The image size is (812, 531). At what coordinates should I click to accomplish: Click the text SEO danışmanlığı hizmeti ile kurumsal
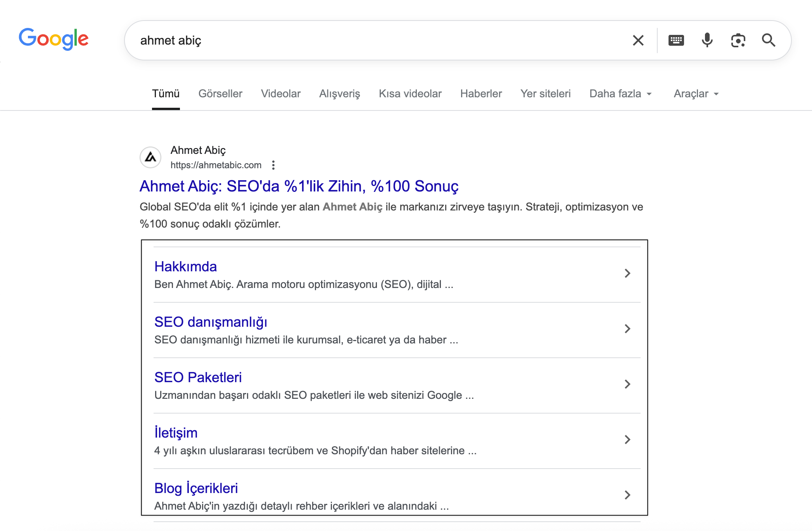point(306,340)
